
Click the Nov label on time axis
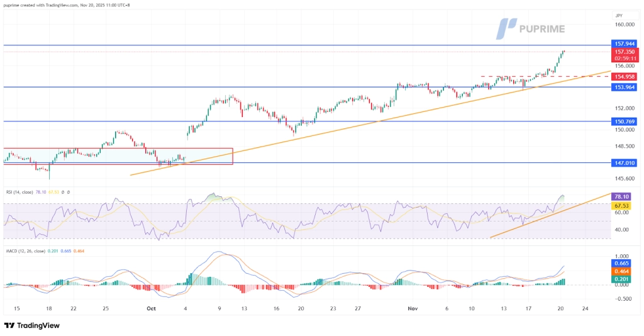(x=413, y=309)
